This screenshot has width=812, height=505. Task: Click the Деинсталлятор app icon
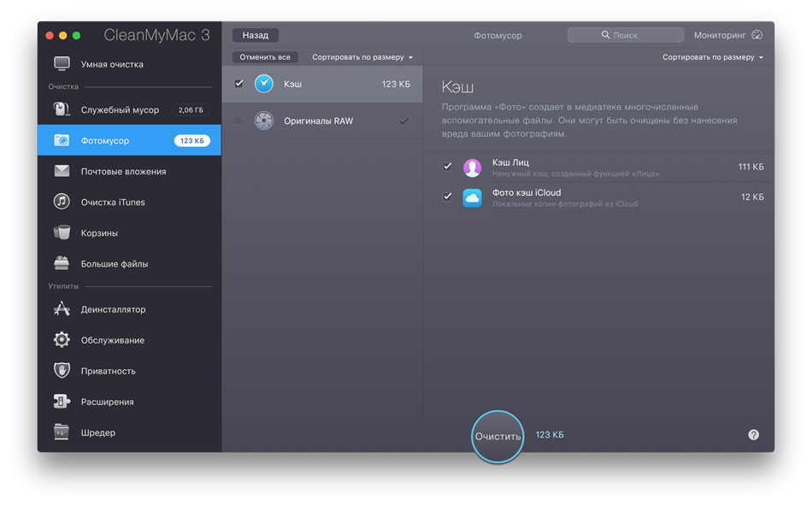tap(62, 309)
